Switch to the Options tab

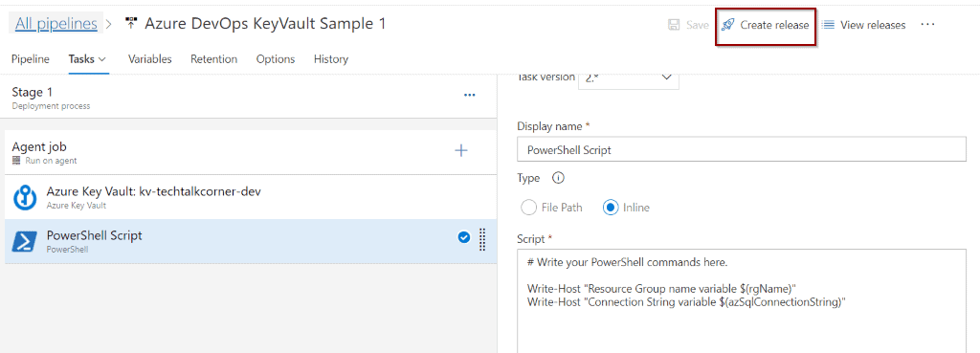coord(276,59)
